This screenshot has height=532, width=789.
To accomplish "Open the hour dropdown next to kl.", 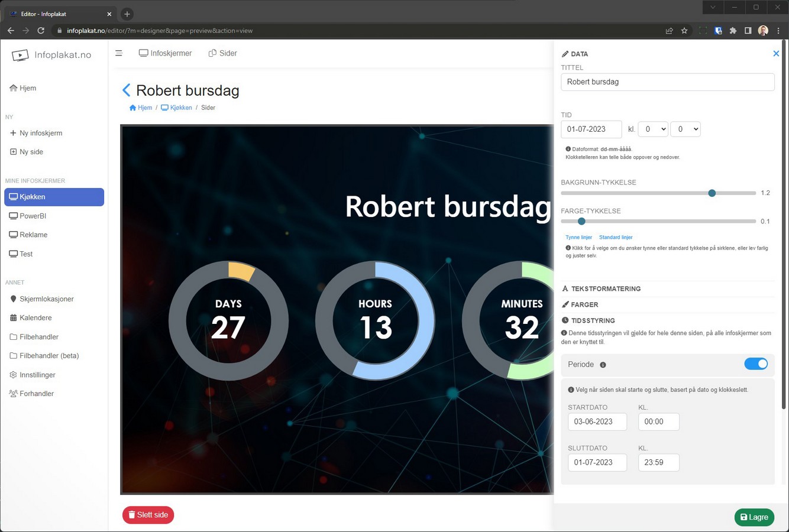I will click(653, 129).
